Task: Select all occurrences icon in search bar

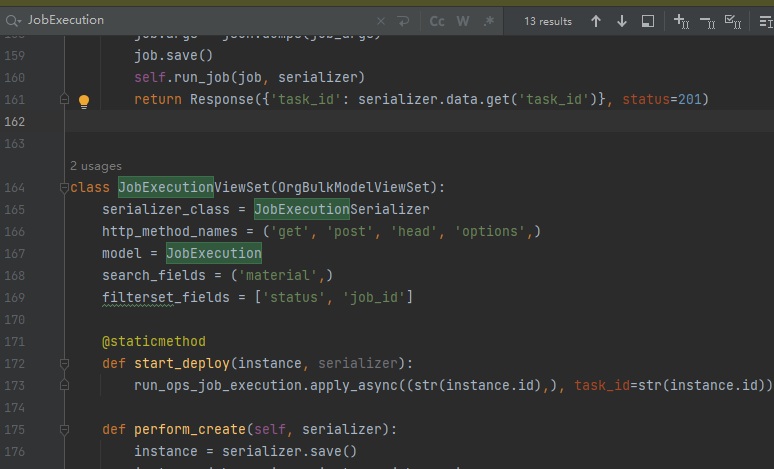Action: (732, 21)
